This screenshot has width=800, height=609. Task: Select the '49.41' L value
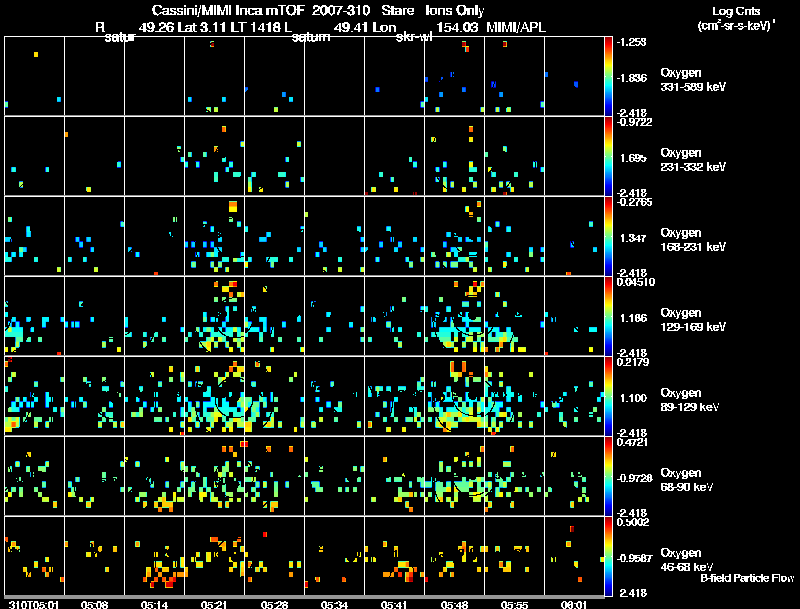point(351,28)
